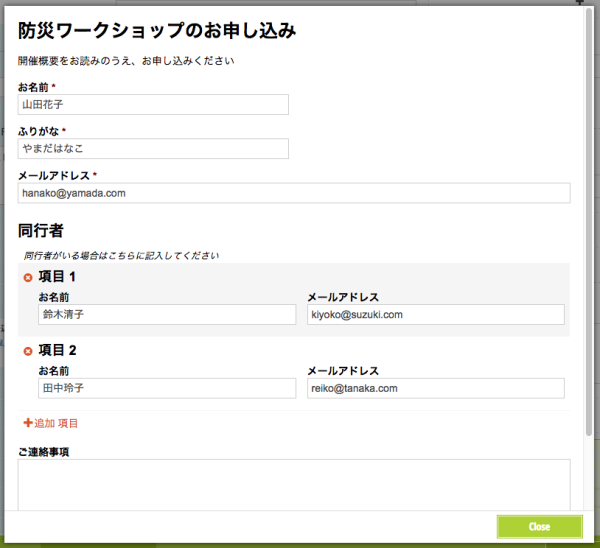Click the 開催概要をお読みのうえ description text

(126, 61)
